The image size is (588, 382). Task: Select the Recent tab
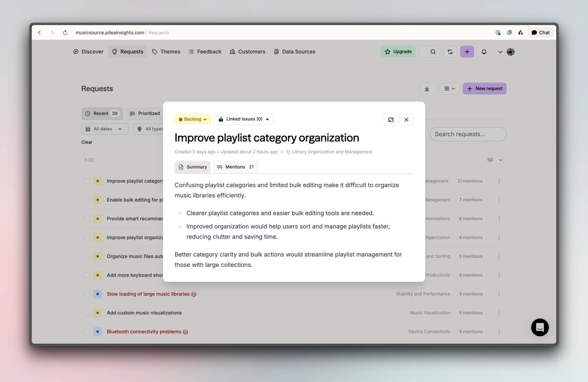[102, 113]
